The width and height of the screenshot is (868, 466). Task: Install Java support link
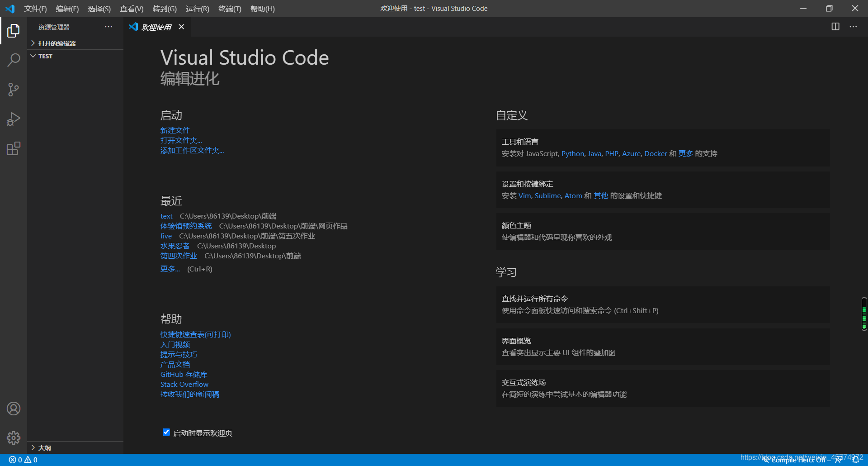[594, 153]
